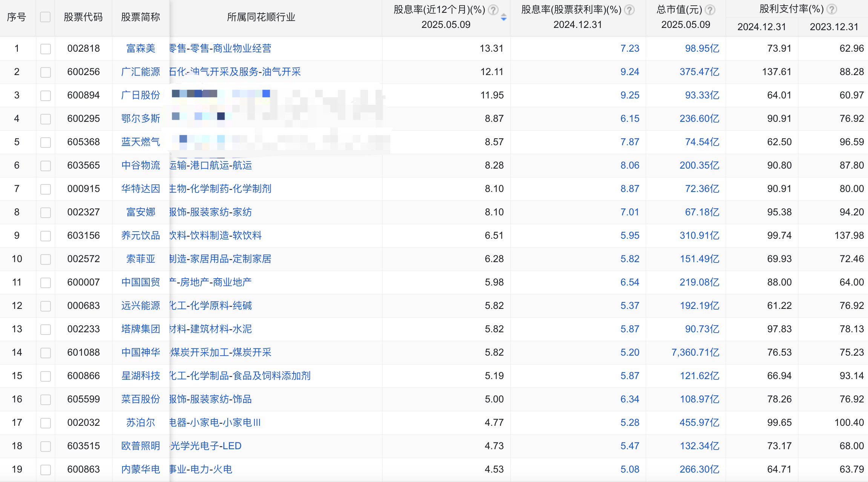Tick checkbox next to 603565
Screen dimensions: 868x482
tap(45, 166)
